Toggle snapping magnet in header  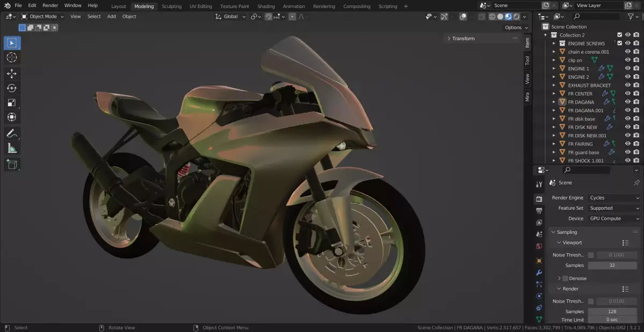point(268,17)
